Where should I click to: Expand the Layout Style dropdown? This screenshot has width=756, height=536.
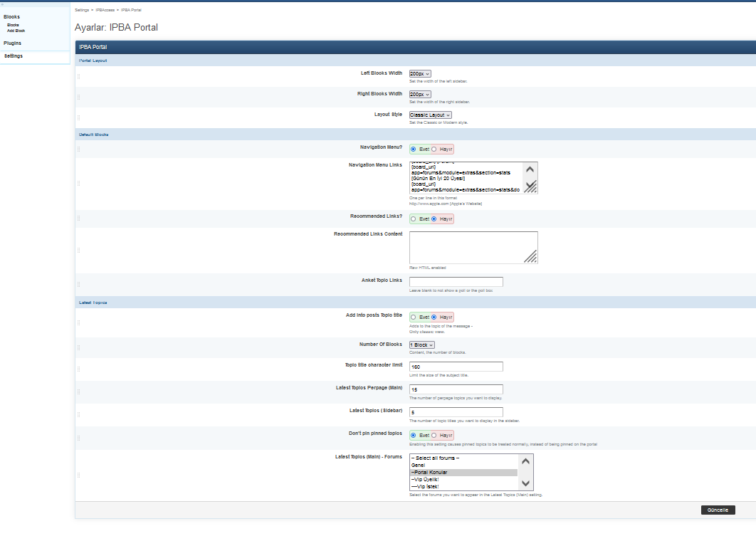[431, 115]
